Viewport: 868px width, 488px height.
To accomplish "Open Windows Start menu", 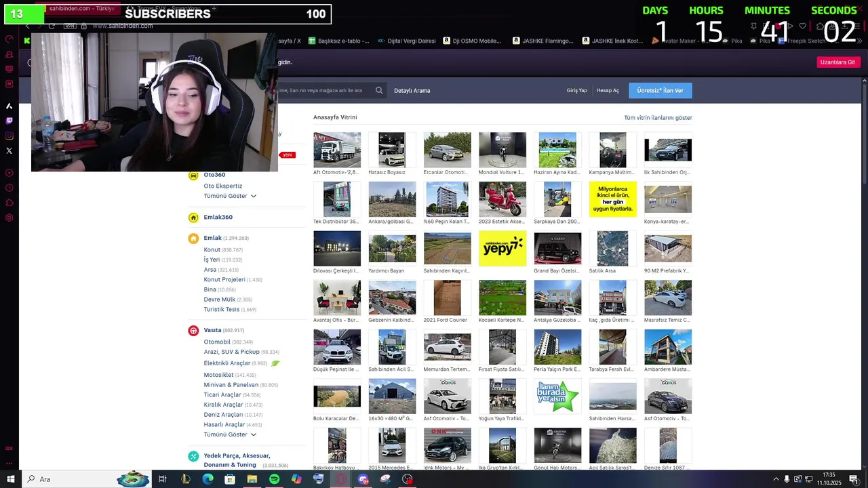I will point(10,479).
